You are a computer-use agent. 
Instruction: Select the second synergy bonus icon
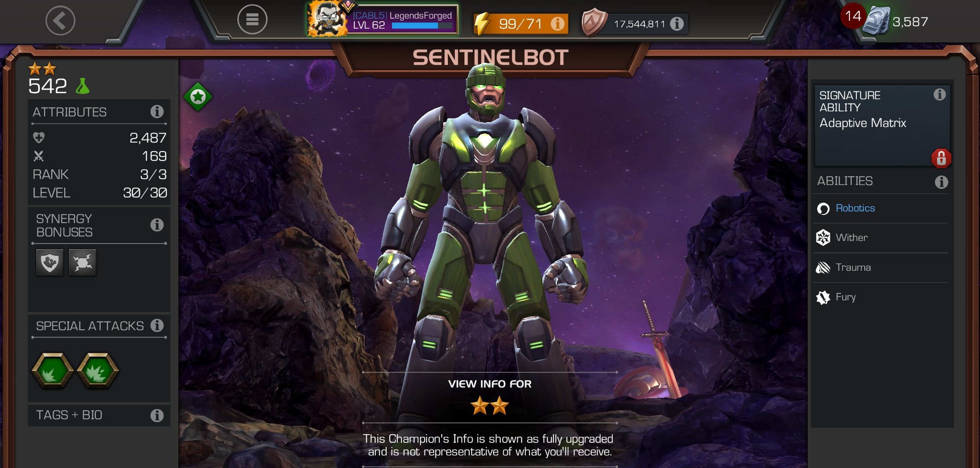point(82,263)
